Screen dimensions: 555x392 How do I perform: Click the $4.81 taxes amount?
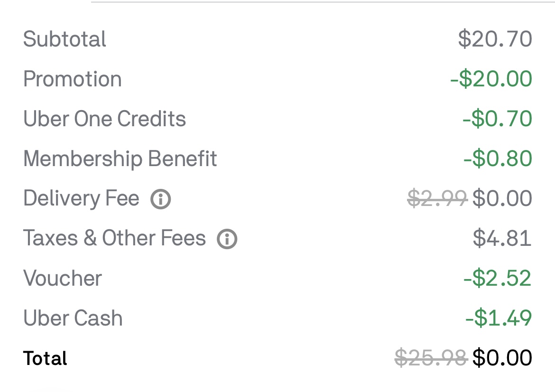coord(502,238)
